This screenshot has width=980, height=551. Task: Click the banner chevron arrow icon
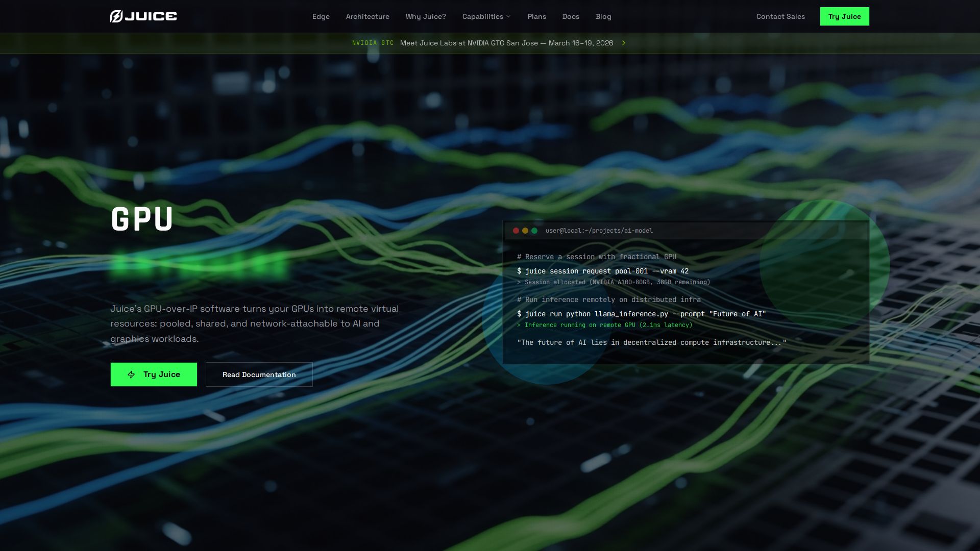624,43
